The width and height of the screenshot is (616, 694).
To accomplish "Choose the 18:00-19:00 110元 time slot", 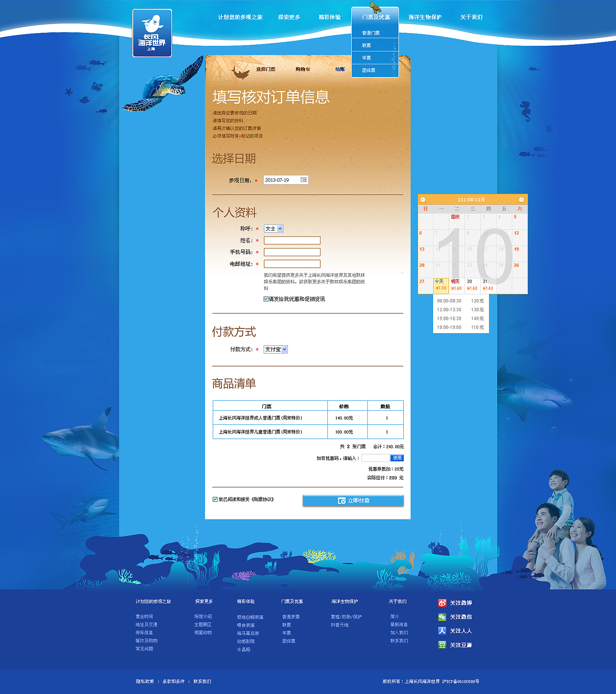I will point(461,327).
